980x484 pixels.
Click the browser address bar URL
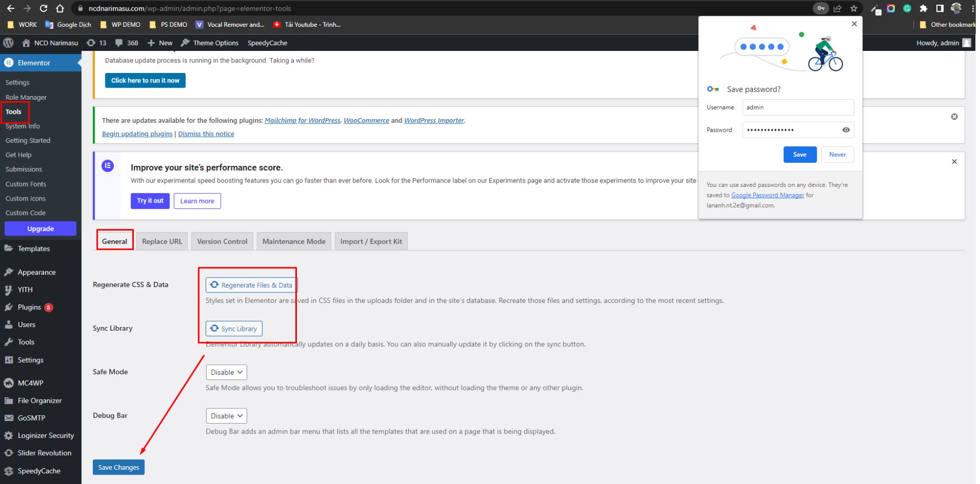190,8
